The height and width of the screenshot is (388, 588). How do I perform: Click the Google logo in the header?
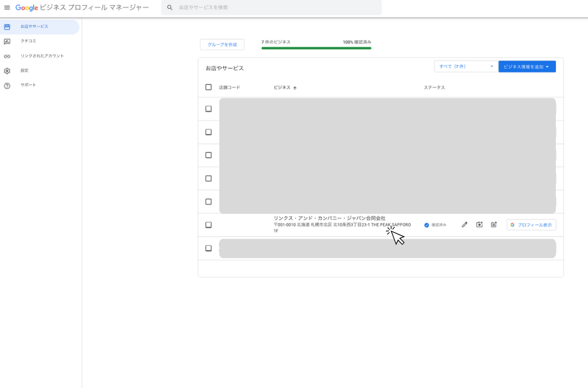(26, 7)
